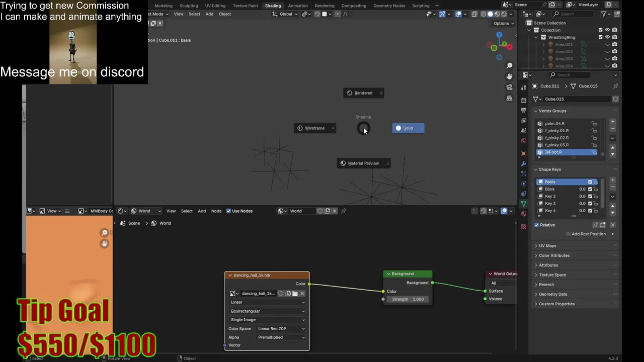This screenshot has width=644, height=362.
Task: Choose Material Preview in the Shading pie menu
Action: (364, 163)
